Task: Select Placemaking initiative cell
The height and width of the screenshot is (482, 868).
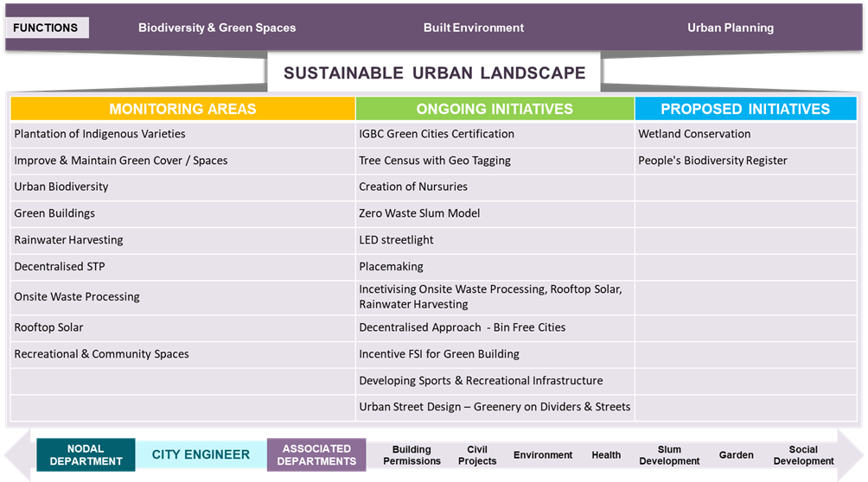Action: [x=495, y=267]
